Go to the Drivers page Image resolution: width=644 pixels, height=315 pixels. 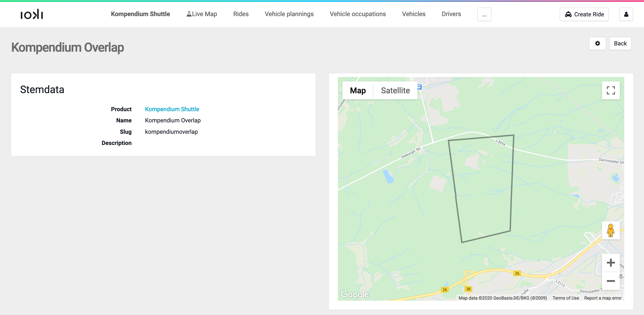pos(451,14)
